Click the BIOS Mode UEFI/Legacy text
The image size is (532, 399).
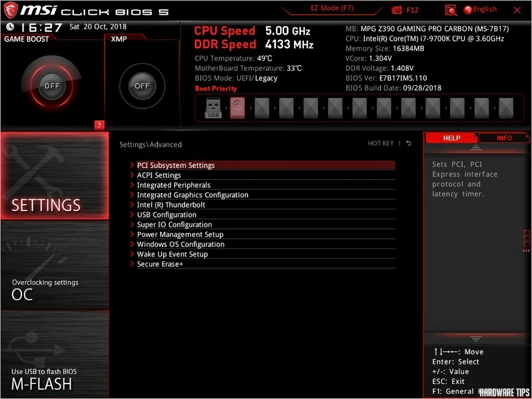click(236, 78)
